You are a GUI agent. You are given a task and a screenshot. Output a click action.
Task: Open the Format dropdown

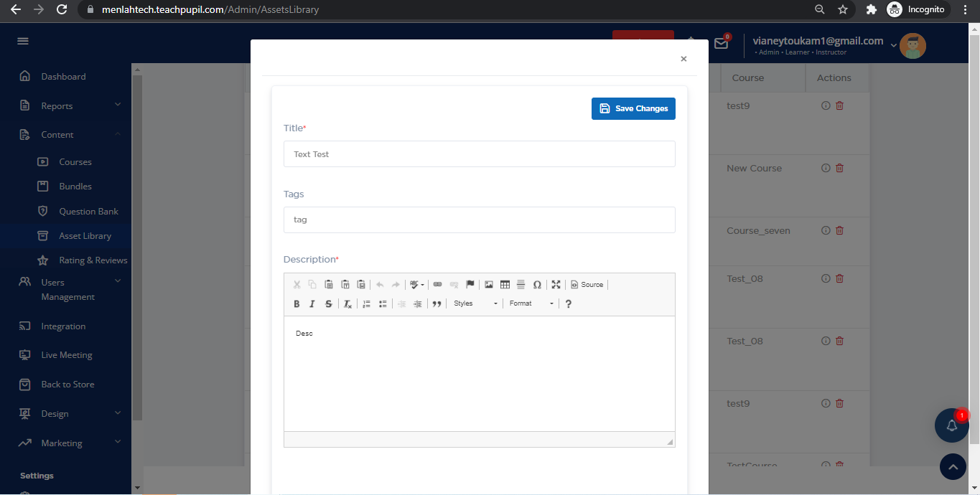point(531,303)
